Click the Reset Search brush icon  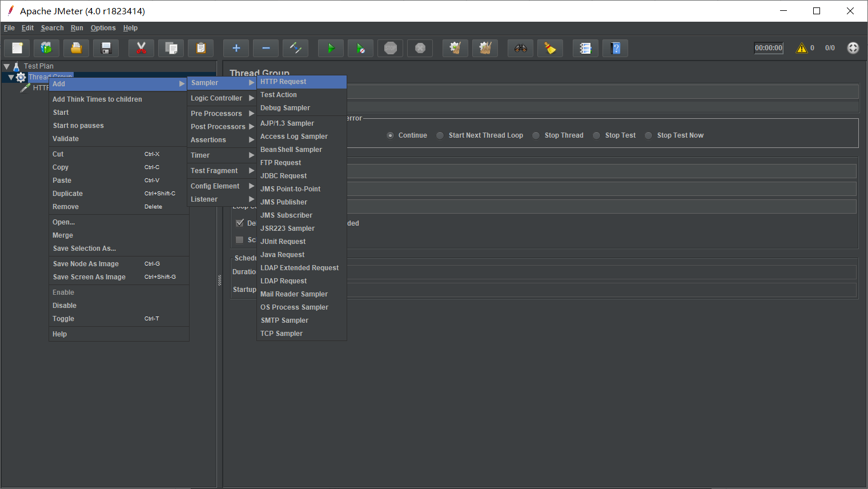550,49
